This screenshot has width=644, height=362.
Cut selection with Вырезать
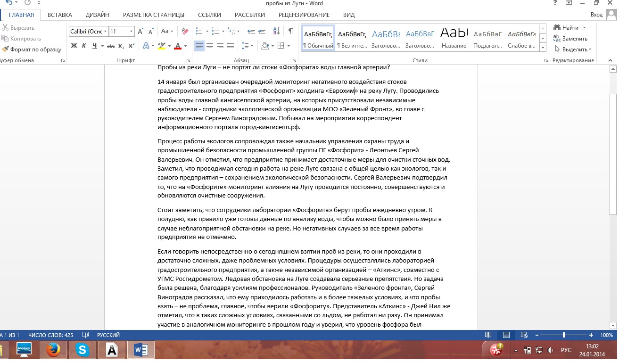(x=19, y=28)
